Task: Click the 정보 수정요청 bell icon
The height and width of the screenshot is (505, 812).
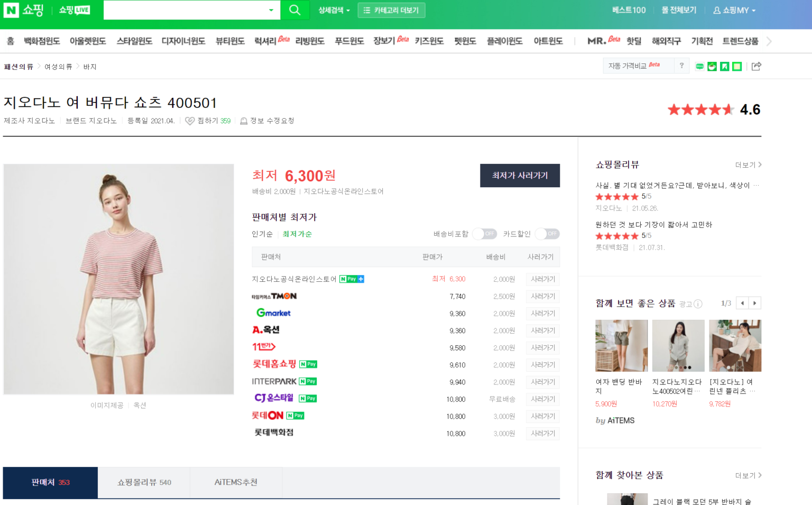Action: [244, 121]
